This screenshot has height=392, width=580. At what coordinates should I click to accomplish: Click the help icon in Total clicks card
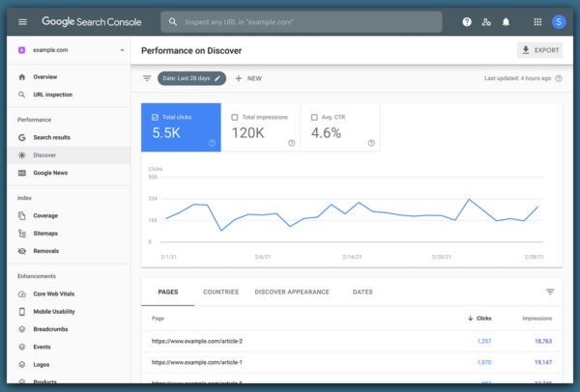[x=212, y=143]
